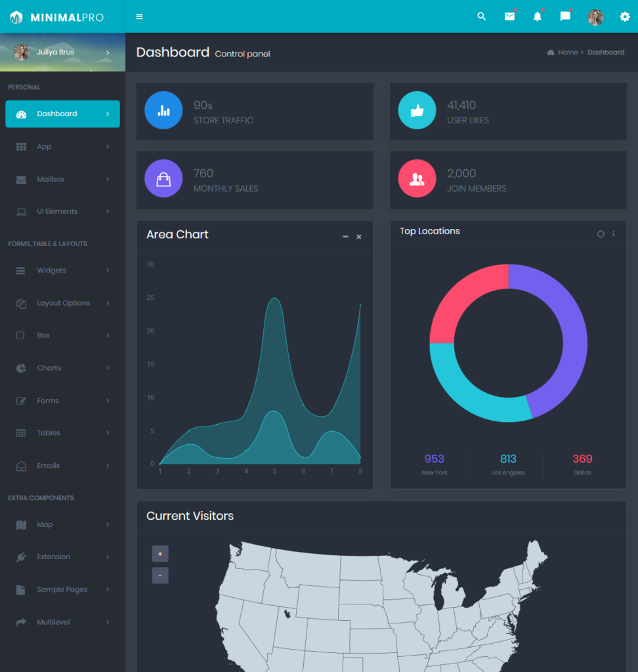Toggle the hamburger sidebar menu
This screenshot has height=672, width=638.
pyautogui.click(x=139, y=16)
